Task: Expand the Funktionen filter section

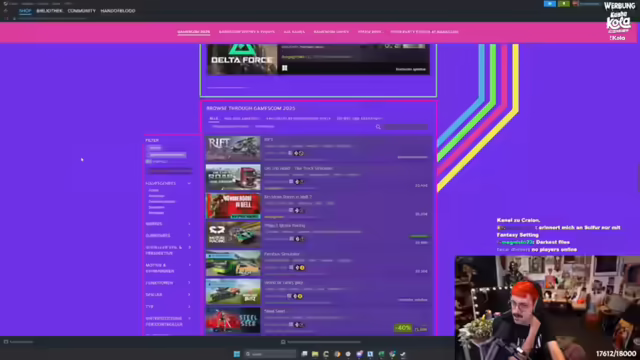Action: click(x=189, y=283)
